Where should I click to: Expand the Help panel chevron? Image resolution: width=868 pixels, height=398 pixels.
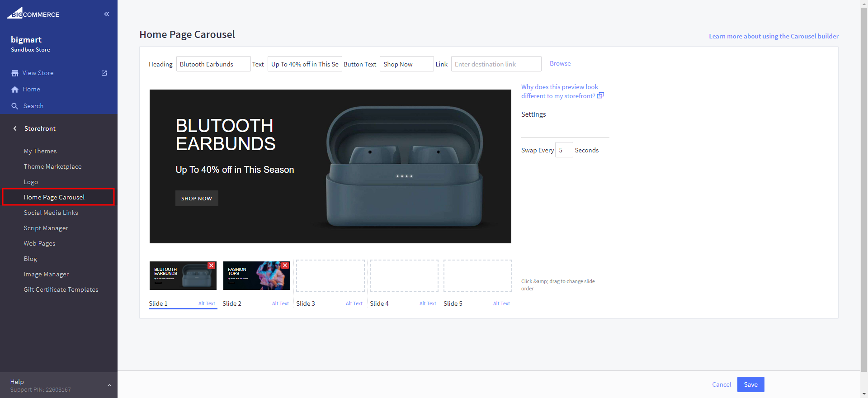click(109, 385)
